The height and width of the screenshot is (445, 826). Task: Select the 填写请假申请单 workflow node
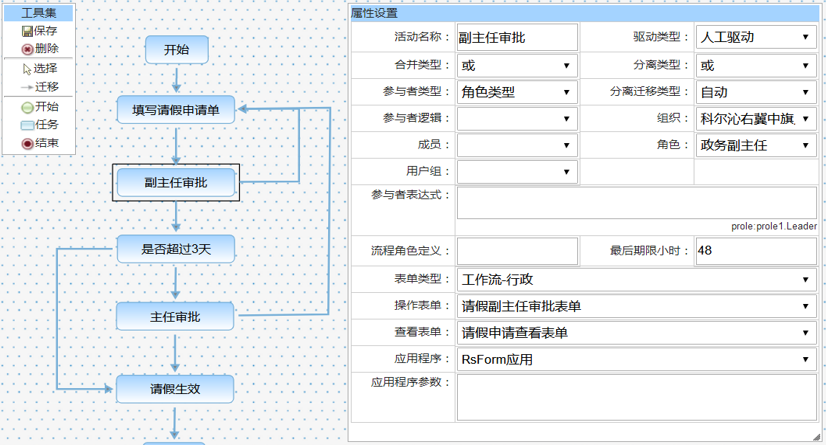pos(176,109)
